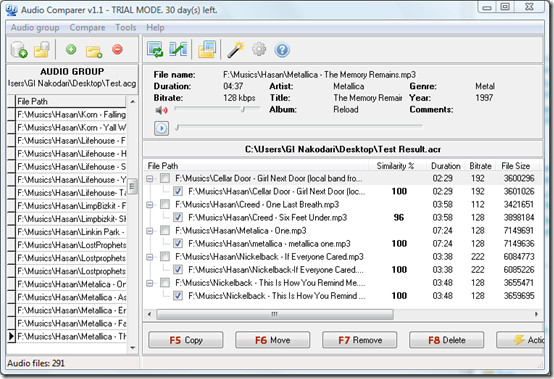
Task: Check the Metalica - One.mp3 checkbox
Action: click(165, 231)
